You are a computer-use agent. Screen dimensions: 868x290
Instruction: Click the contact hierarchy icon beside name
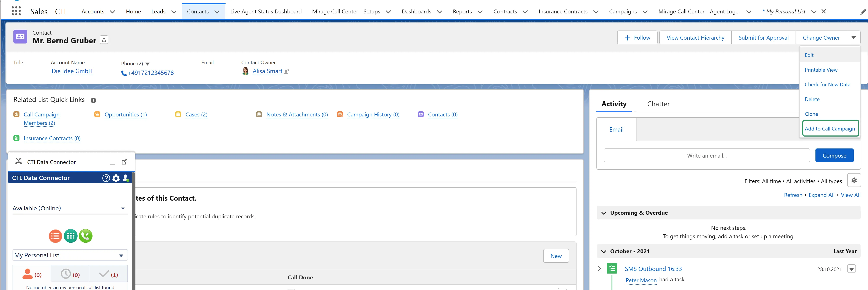[104, 40]
